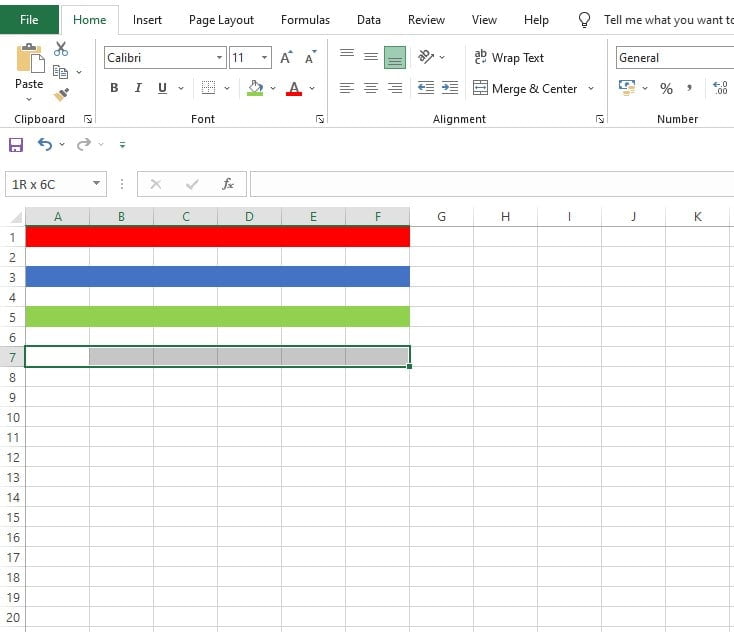Image resolution: width=734 pixels, height=632 pixels.
Task: Select column G header
Action: click(x=441, y=217)
